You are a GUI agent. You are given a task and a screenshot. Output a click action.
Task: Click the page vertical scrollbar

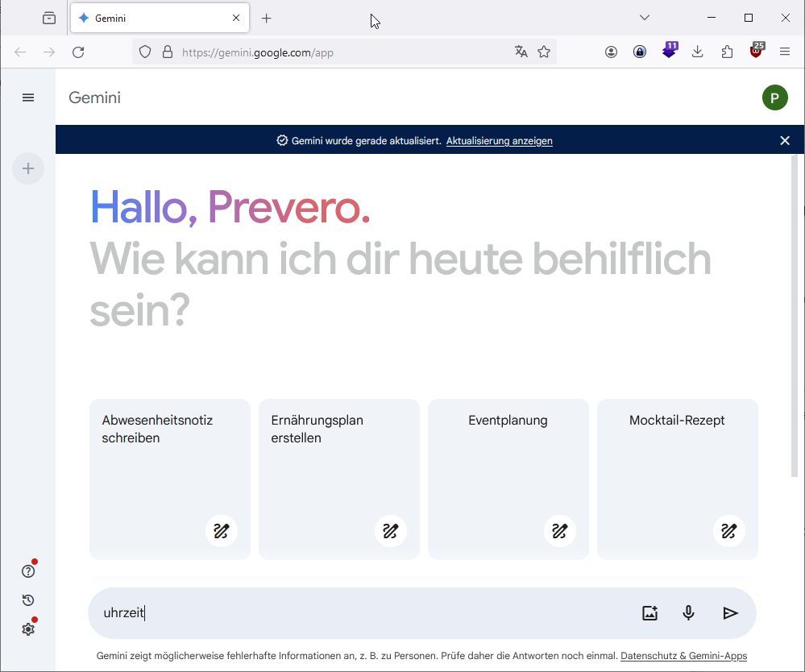(x=795, y=316)
